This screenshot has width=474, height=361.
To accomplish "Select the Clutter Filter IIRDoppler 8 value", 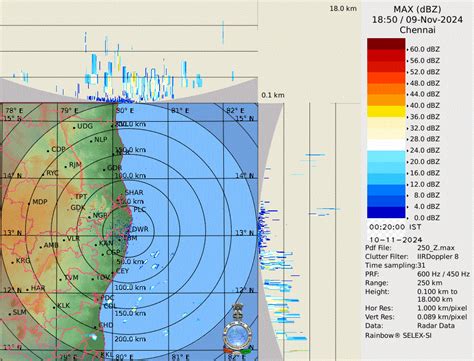I will [x=438, y=256].
